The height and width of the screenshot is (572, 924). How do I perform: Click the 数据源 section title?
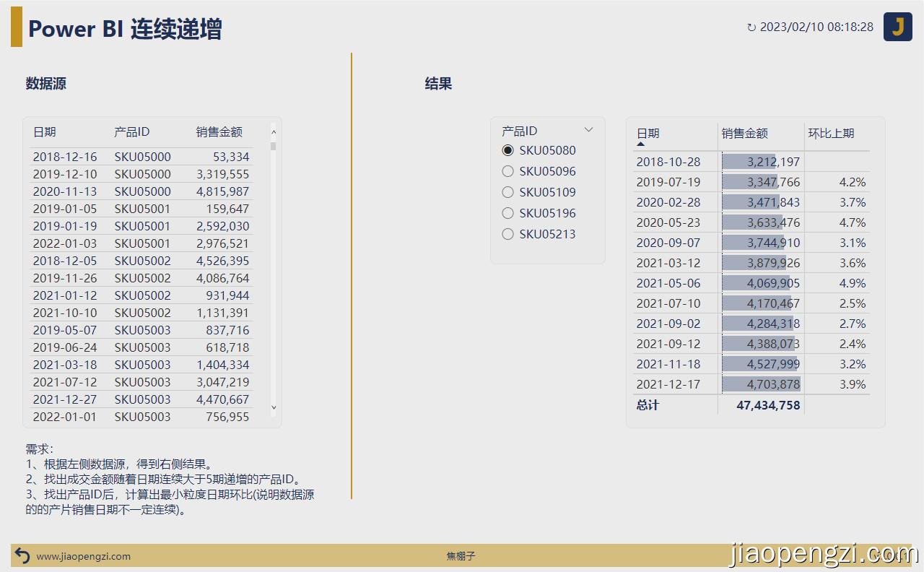46,84
